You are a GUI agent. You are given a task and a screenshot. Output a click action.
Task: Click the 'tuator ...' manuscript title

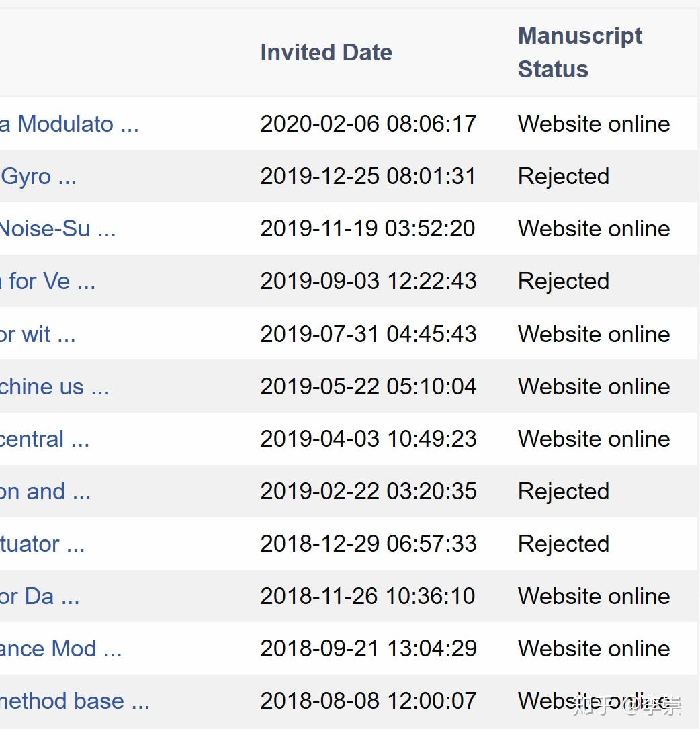click(42, 544)
